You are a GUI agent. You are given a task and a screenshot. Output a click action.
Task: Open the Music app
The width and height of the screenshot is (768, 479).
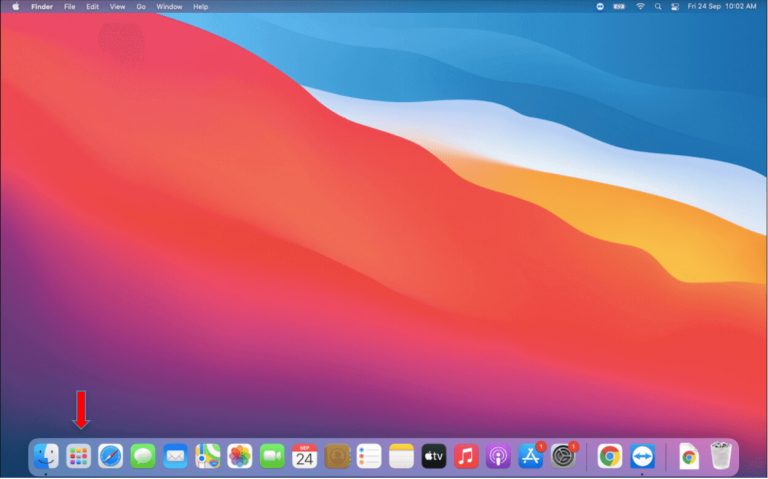466,456
